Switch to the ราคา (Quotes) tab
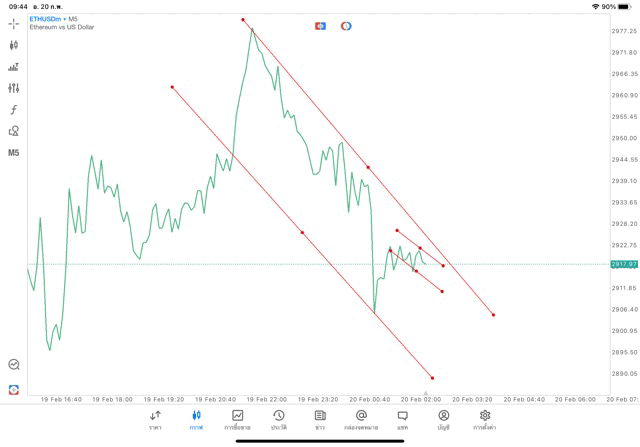The width and height of the screenshot is (640, 447). pyautogui.click(x=155, y=419)
